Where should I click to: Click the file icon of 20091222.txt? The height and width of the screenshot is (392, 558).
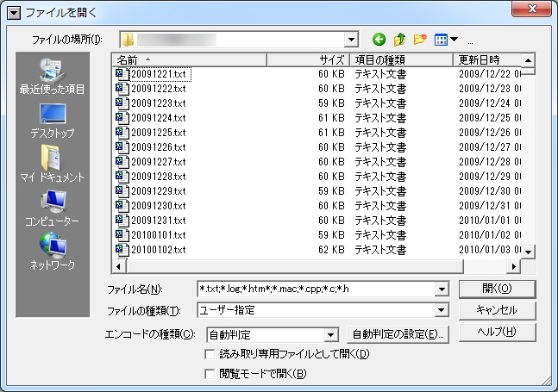pos(122,89)
